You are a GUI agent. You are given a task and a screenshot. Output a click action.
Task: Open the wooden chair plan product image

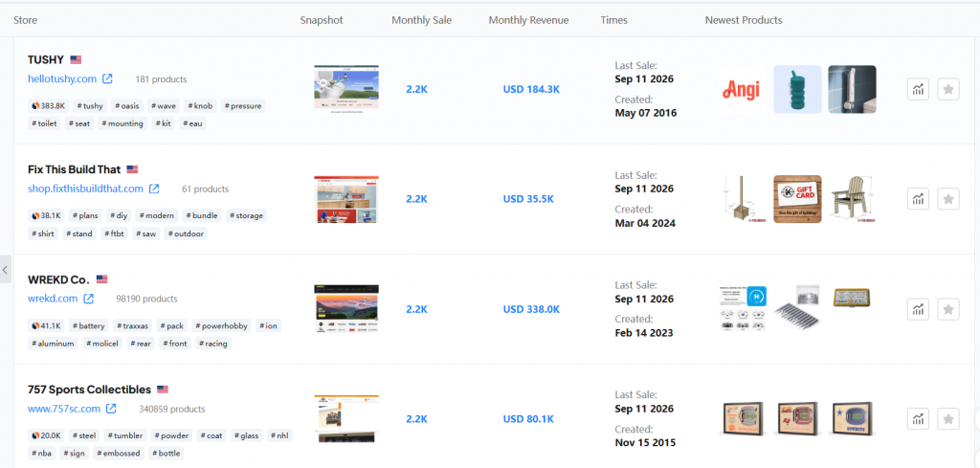click(852, 199)
